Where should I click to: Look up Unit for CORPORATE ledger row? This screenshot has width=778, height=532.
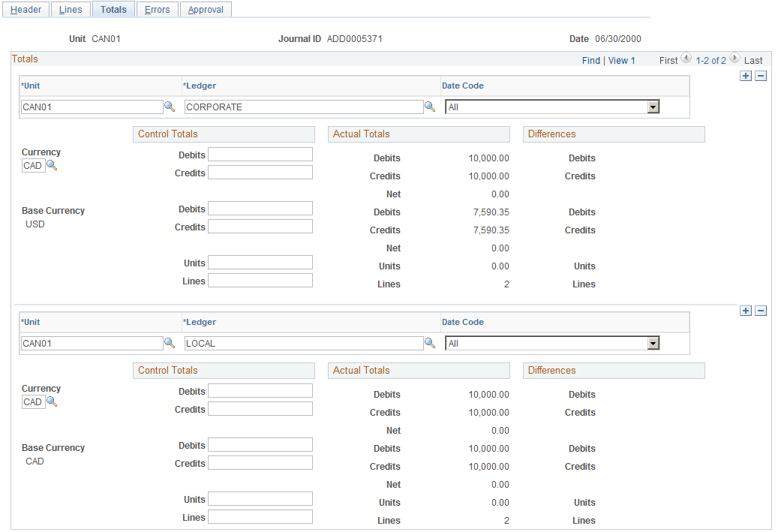click(x=170, y=107)
